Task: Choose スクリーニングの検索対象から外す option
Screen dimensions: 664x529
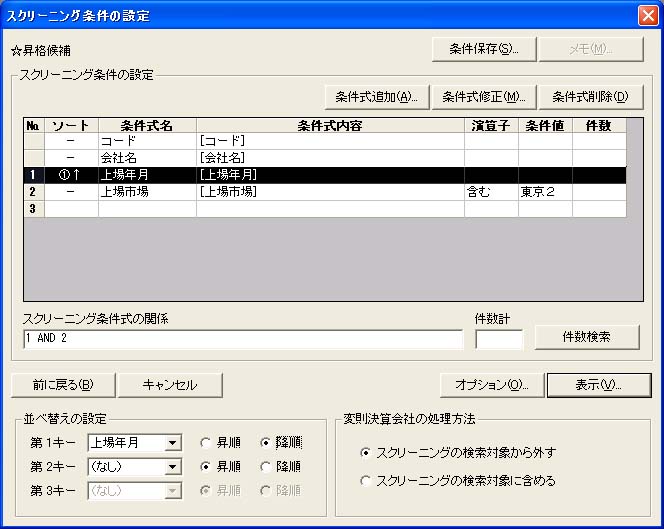Action: point(366,453)
